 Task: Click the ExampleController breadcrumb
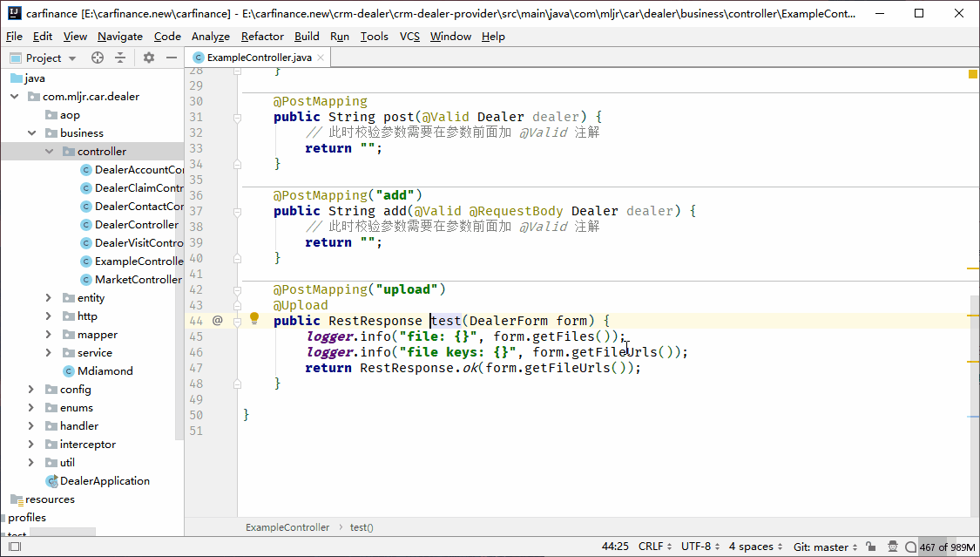(x=287, y=527)
